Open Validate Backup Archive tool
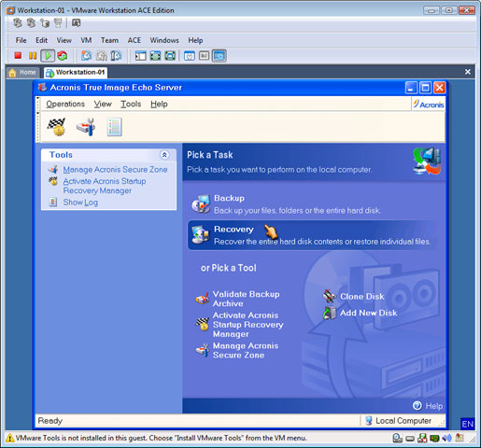481x448 pixels. (246, 299)
